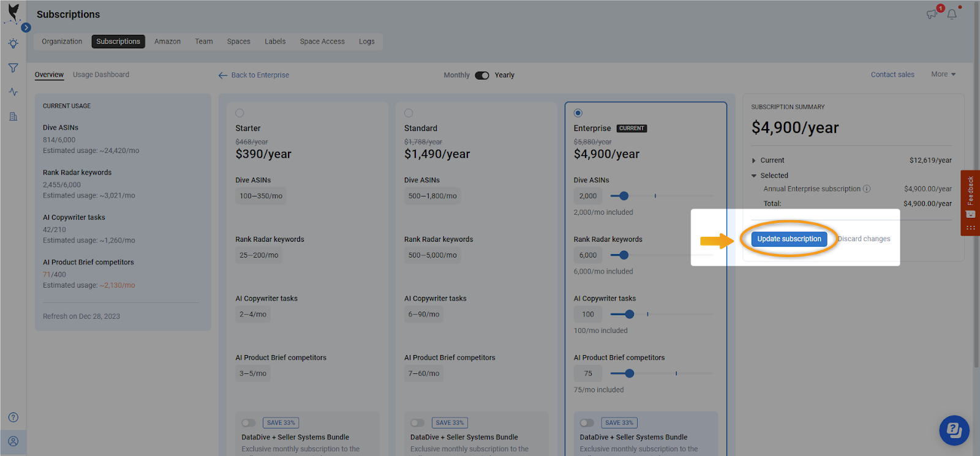The image size is (980, 456).
Task: Enable the Standard DataDive + Seller Systems Bundle toggle
Action: point(417,423)
